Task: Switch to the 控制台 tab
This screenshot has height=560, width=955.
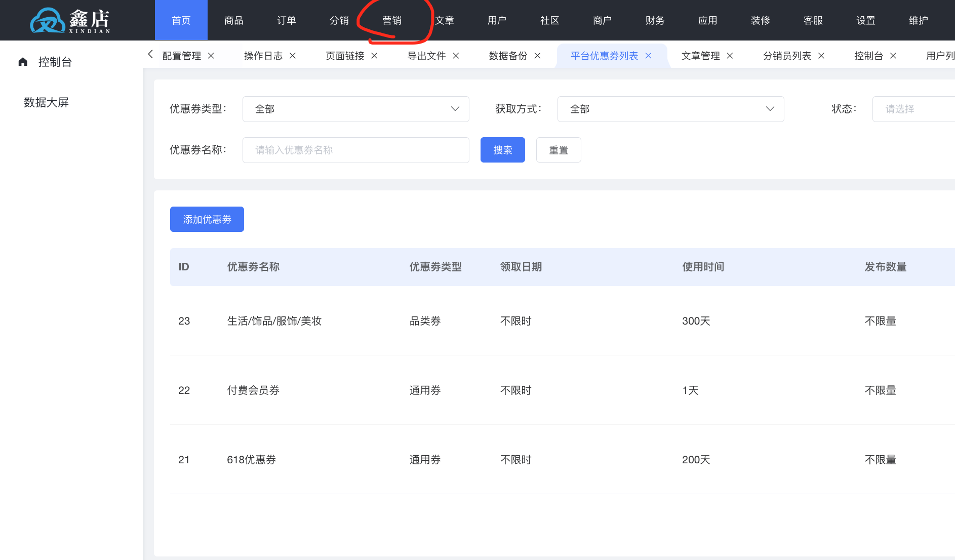Action: tap(868, 56)
